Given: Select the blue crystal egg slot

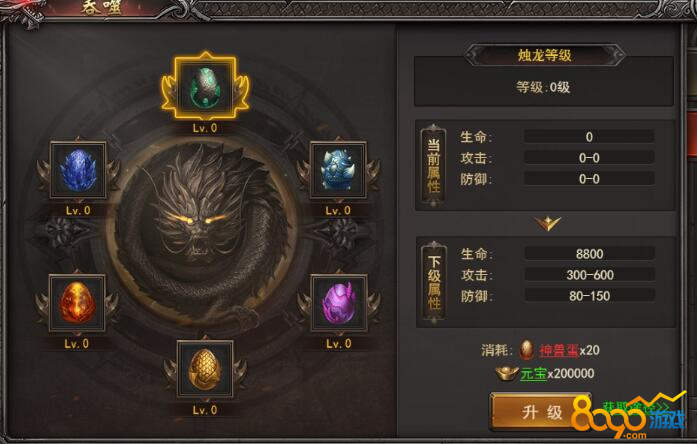Looking at the screenshot, I should click(78, 170).
